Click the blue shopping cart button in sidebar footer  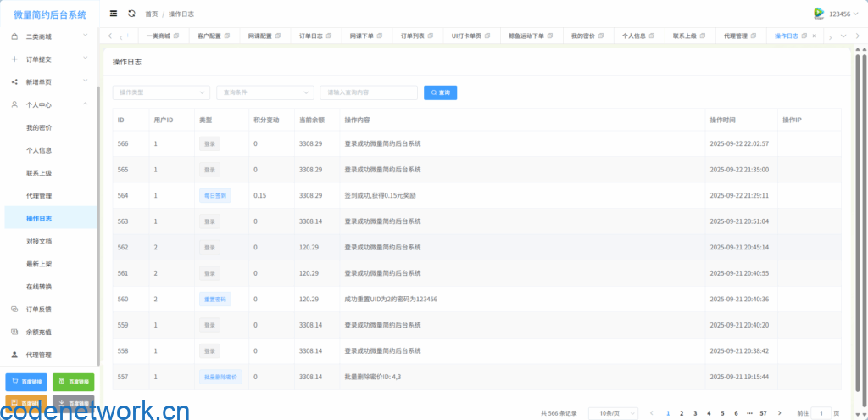(26, 382)
